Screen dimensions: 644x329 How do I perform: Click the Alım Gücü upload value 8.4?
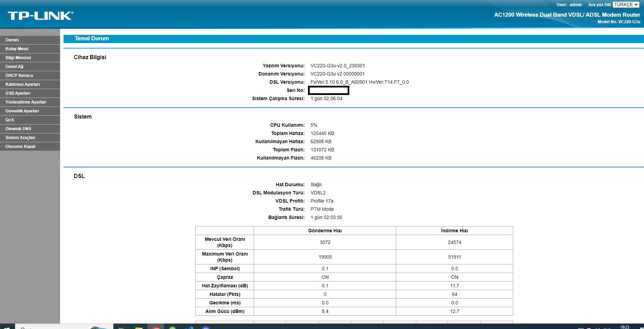coord(325,311)
